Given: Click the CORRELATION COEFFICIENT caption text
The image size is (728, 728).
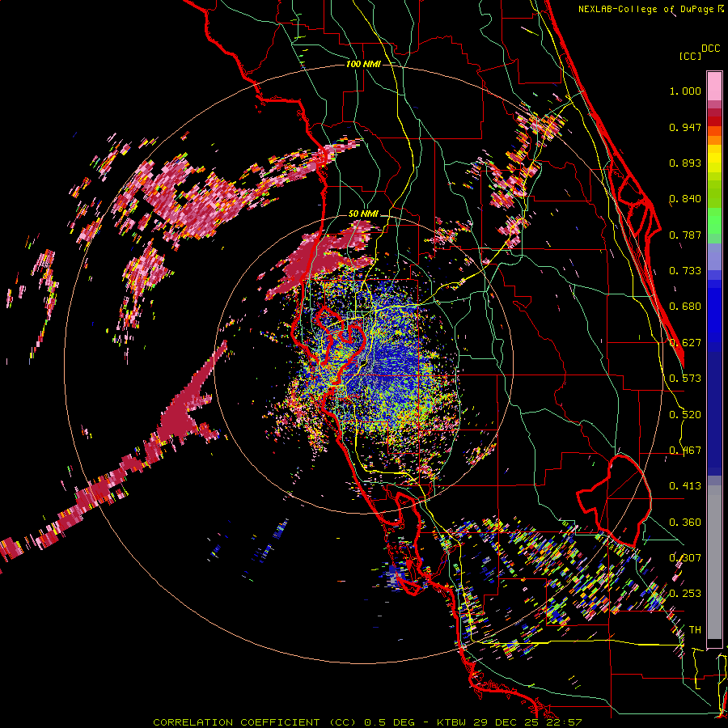Looking at the screenshot, I should click(x=236, y=722).
